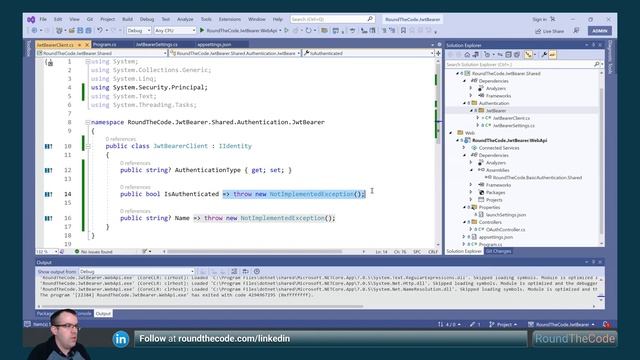640x360 pixels.
Task: Open the project navigation dropdown in editor
Action: (x=102, y=53)
